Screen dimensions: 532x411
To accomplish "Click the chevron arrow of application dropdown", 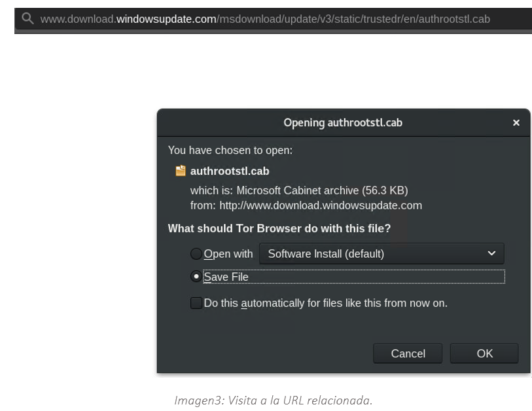I will point(492,254).
